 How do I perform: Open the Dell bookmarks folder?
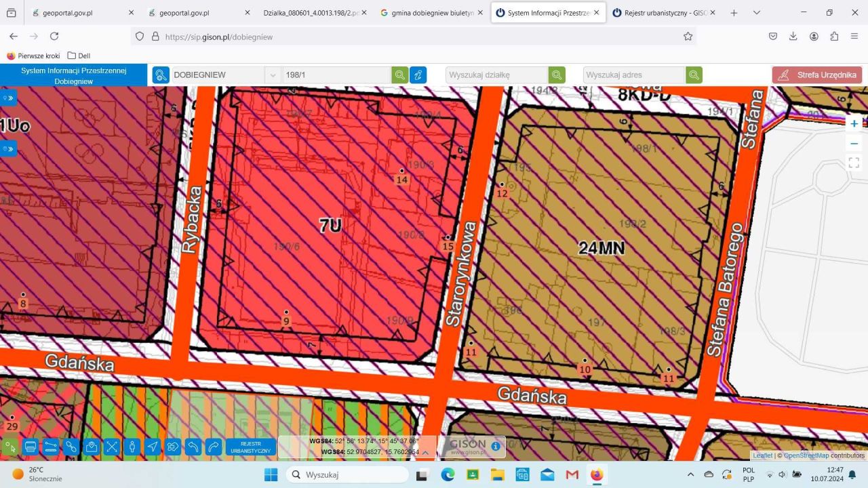[79, 56]
